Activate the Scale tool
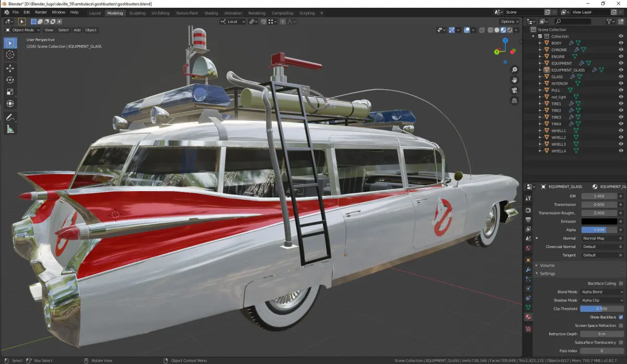Image resolution: width=627 pixels, height=364 pixels. pyautogui.click(x=10, y=92)
